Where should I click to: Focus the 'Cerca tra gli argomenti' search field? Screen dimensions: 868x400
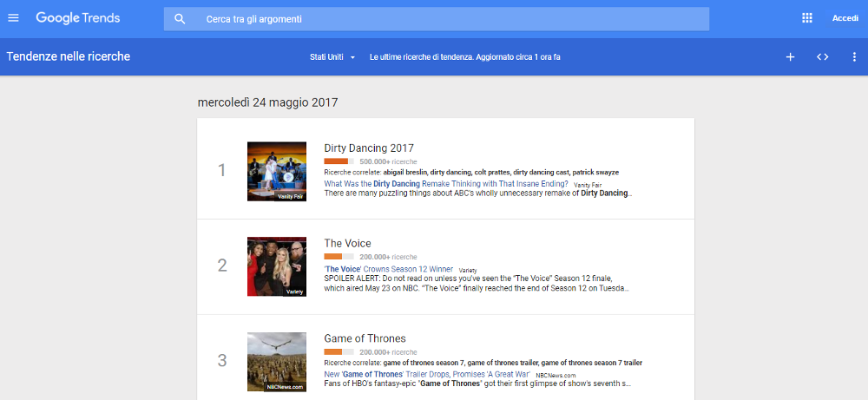[437, 19]
